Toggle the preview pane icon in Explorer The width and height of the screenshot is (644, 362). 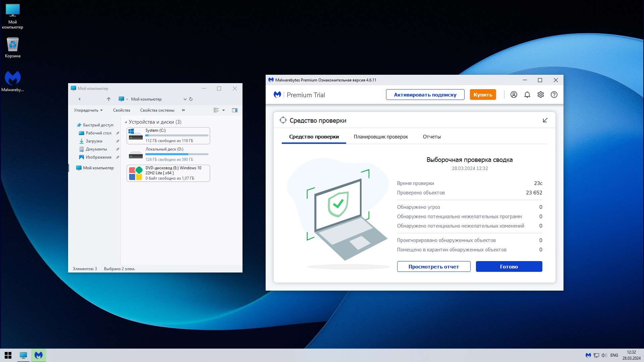coord(235,110)
